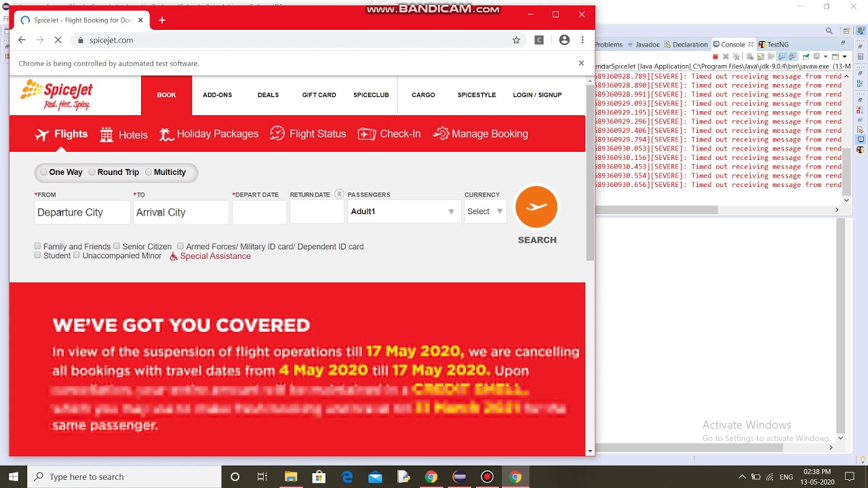Go back in Chrome
The width and height of the screenshot is (868, 488).
22,40
